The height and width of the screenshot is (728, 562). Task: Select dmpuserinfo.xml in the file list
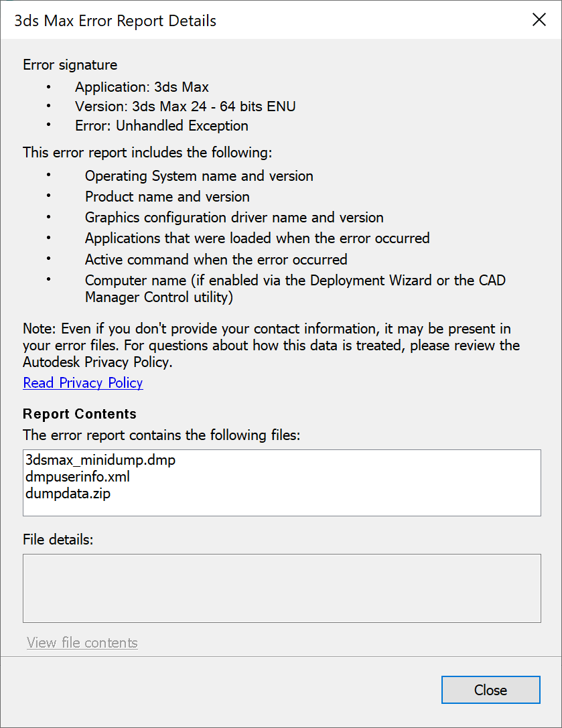(x=78, y=478)
